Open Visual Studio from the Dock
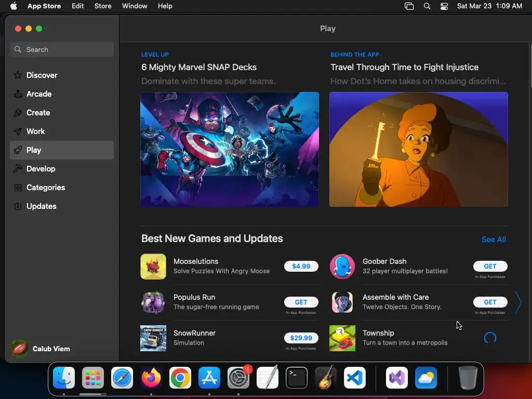The width and height of the screenshot is (532, 399). (396, 378)
